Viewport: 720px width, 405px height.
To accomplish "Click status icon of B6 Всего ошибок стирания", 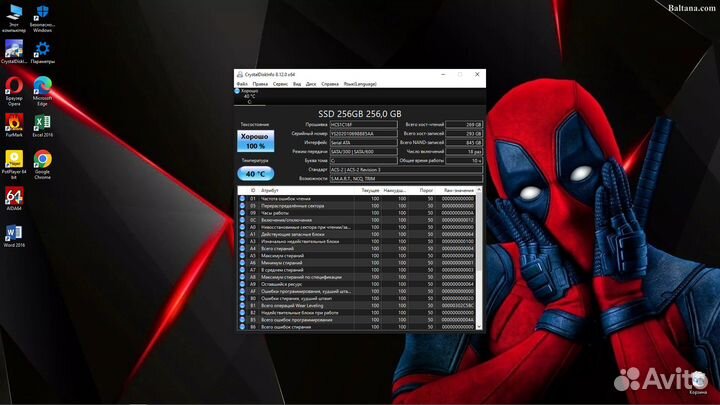I will [242, 327].
